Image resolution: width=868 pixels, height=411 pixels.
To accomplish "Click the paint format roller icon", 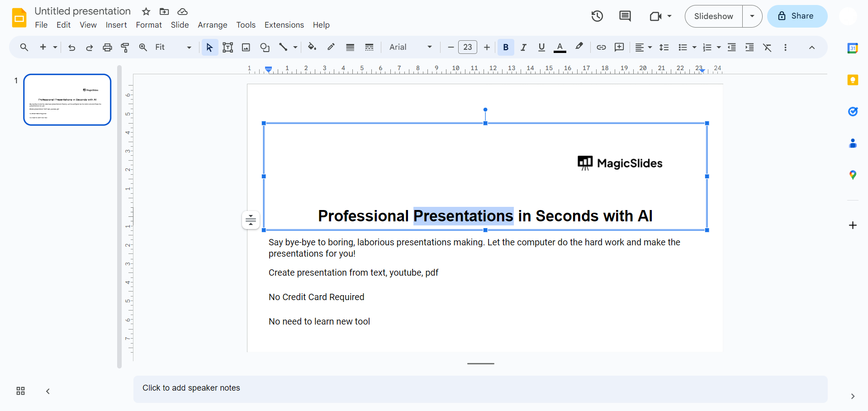I will pyautogui.click(x=125, y=47).
